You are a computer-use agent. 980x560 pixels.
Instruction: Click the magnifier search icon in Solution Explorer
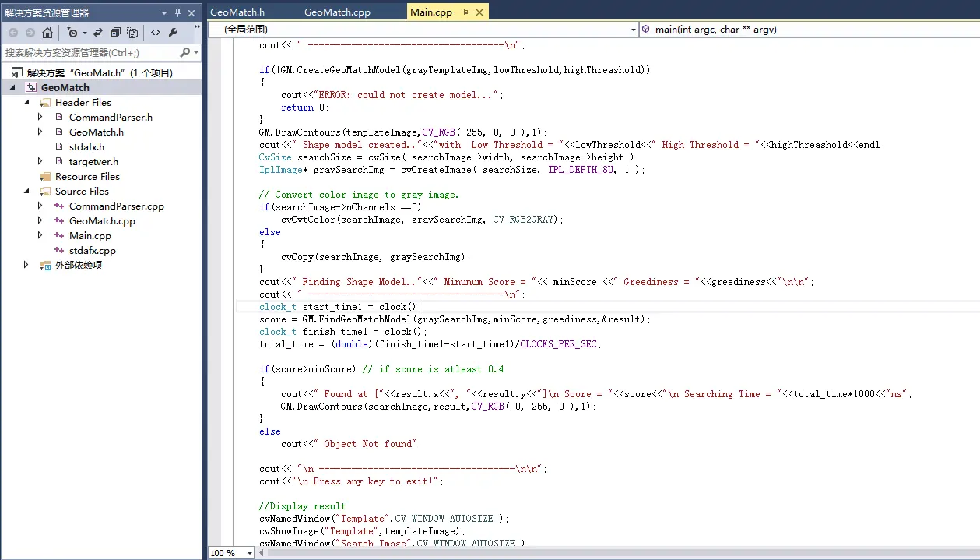point(185,52)
